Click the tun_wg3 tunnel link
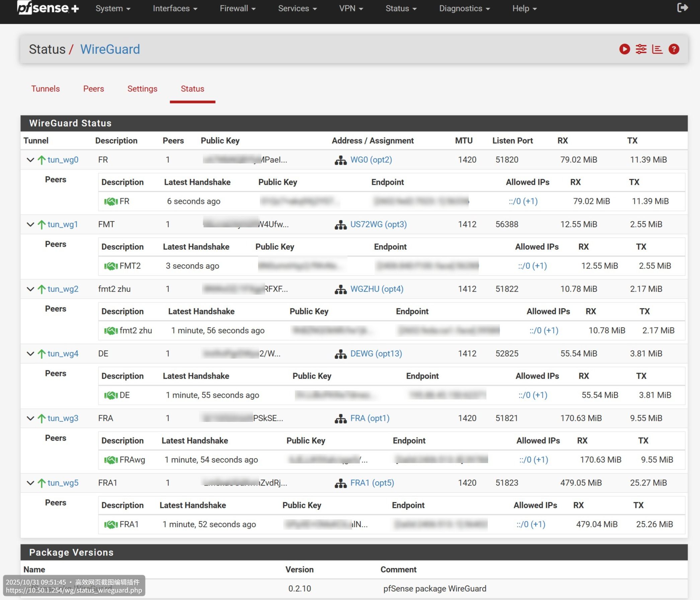Viewport: 700px width, 600px height. 63,418
